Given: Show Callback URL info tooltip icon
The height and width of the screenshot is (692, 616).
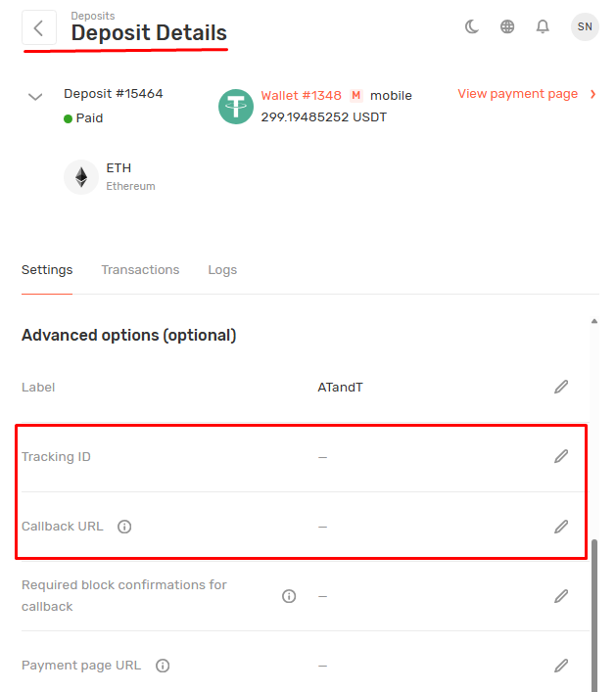Looking at the screenshot, I should click(x=124, y=527).
